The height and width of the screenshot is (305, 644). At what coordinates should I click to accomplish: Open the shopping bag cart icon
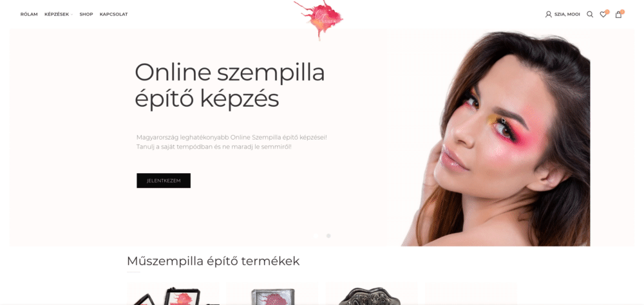(x=618, y=15)
